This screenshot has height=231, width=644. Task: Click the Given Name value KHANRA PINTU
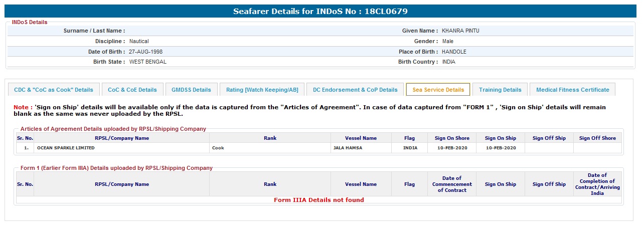click(x=460, y=31)
